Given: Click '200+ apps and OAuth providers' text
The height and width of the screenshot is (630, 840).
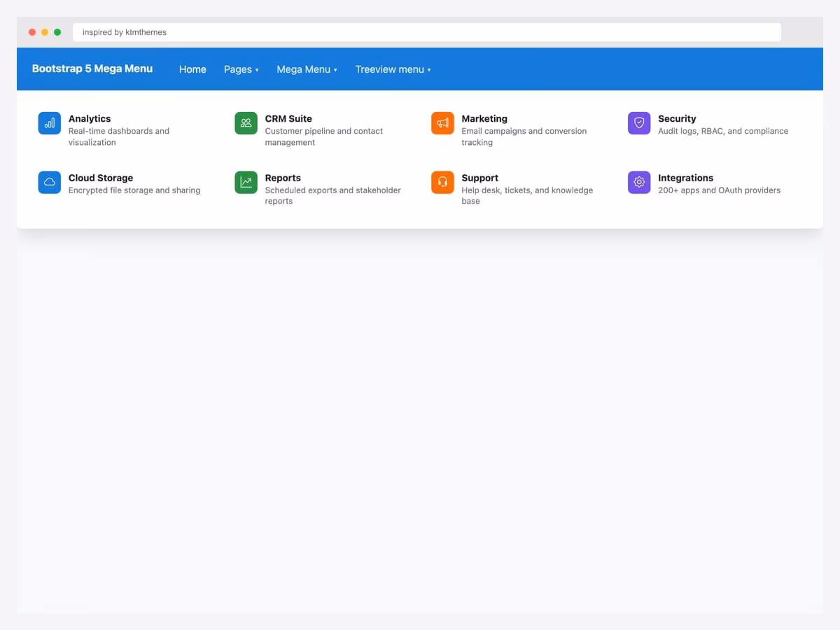Looking at the screenshot, I should (x=719, y=190).
